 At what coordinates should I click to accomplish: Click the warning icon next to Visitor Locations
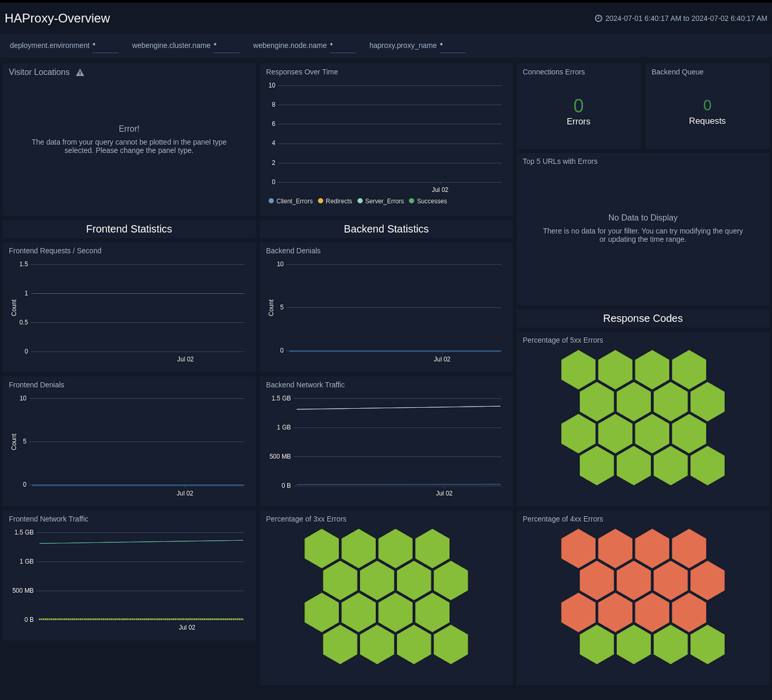point(80,72)
